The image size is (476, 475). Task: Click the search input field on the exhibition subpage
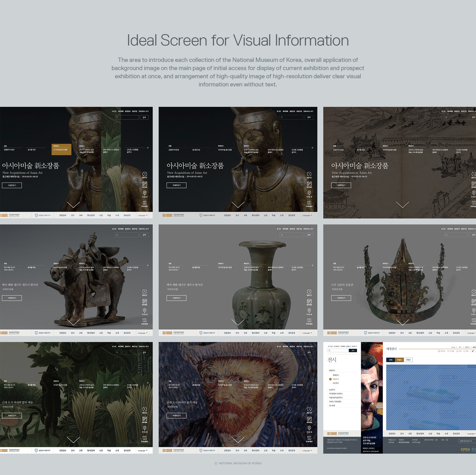338,350
